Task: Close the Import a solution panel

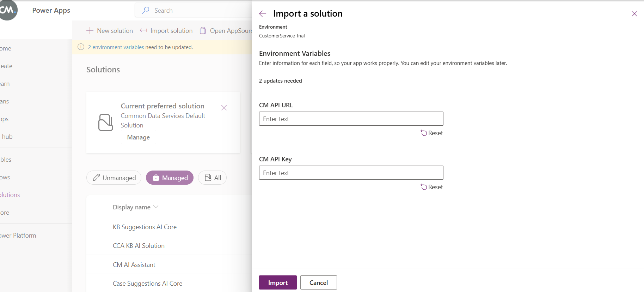Action: click(634, 14)
